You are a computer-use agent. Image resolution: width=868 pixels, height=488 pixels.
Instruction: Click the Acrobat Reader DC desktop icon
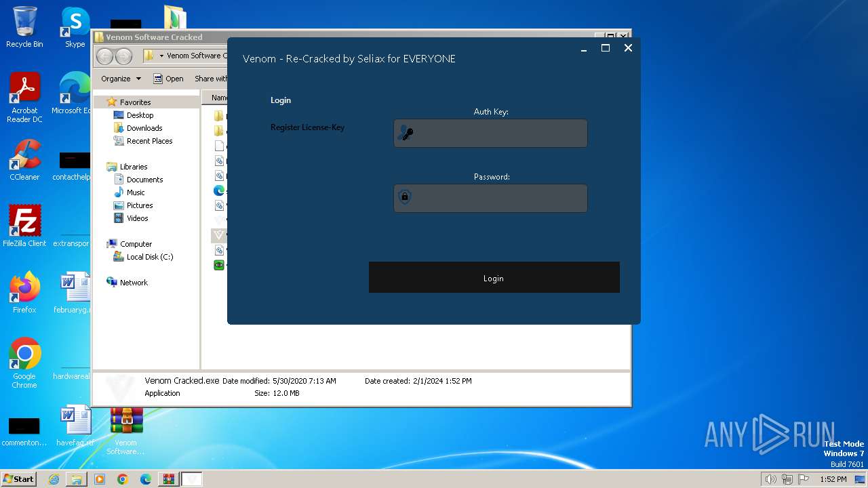click(x=24, y=98)
